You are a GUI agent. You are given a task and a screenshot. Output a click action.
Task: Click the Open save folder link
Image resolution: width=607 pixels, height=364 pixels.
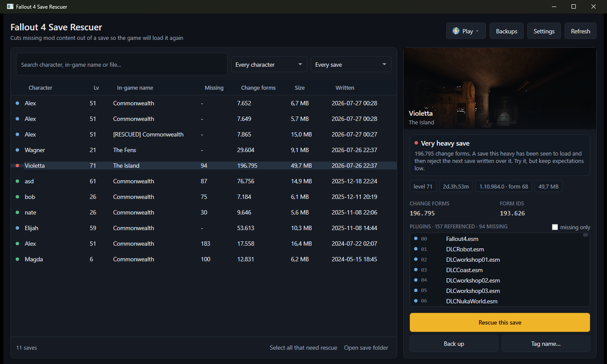point(366,348)
